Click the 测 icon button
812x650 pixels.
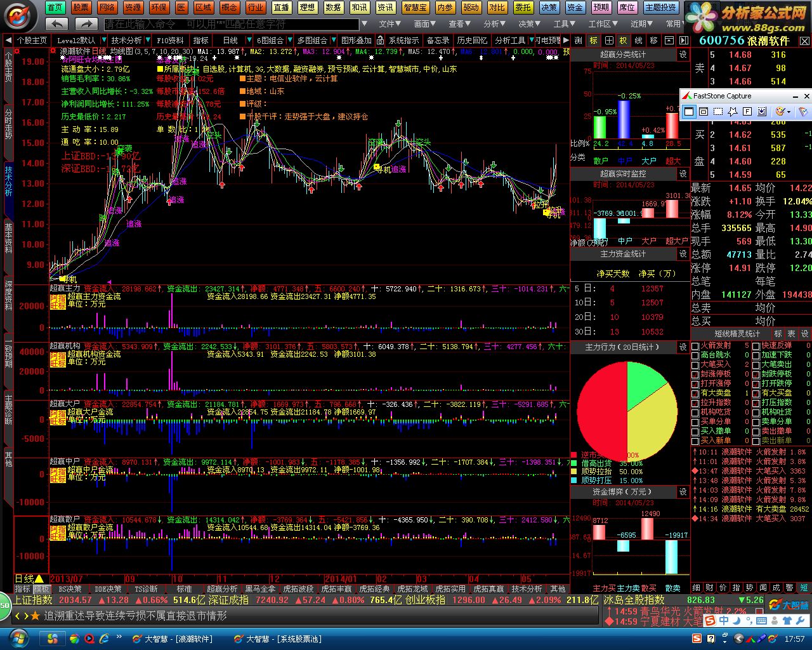578,40
